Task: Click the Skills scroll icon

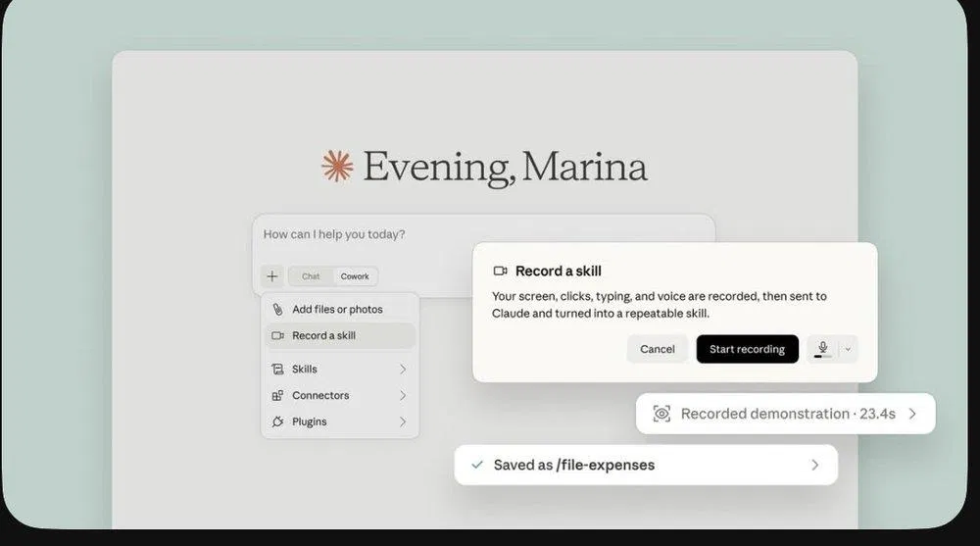Action: [277, 369]
